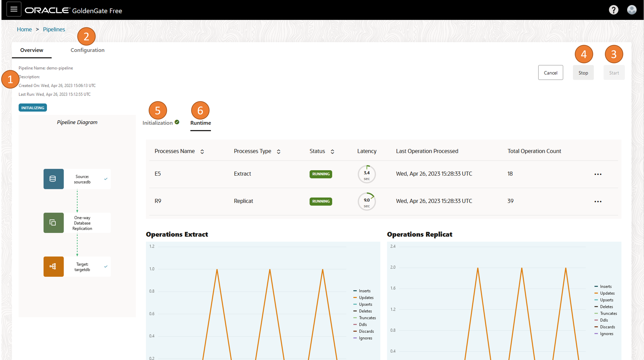This screenshot has height=360, width=644.
Task: Click the Source: sourcedb label
Action: pos(82,179)
